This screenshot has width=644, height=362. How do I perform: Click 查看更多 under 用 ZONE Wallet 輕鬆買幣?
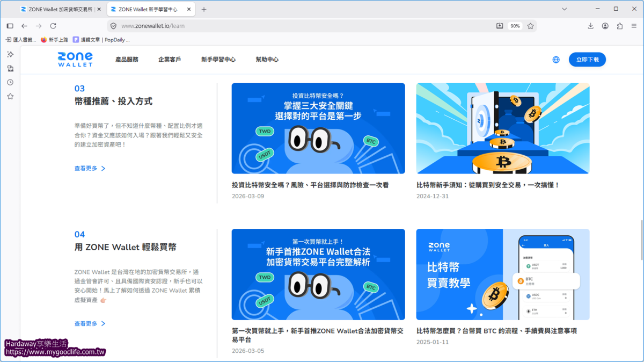pos(90,324)
